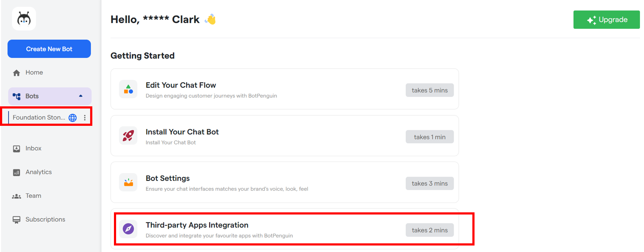Viewport: 644px width, 252px height.
Task: Open the three-dot menu for Foundation Ston bot
Action: (85, 118)
